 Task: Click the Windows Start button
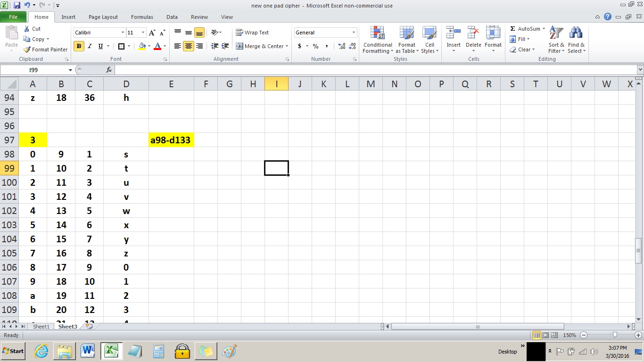coord(13,351)
